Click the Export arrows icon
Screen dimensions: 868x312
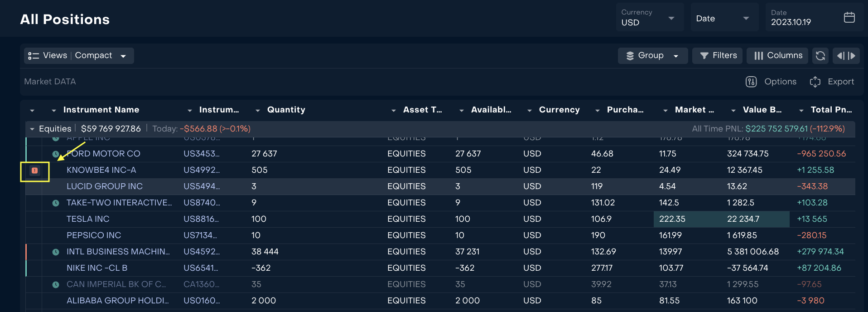pyautogui.click(x=815, y=82)
